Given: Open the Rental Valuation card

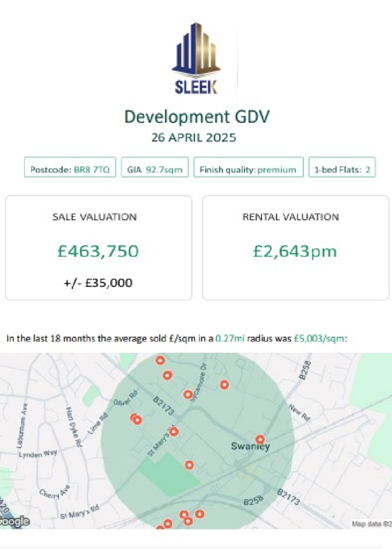Looking at the screenshot, I should click(x=295, y=247).
